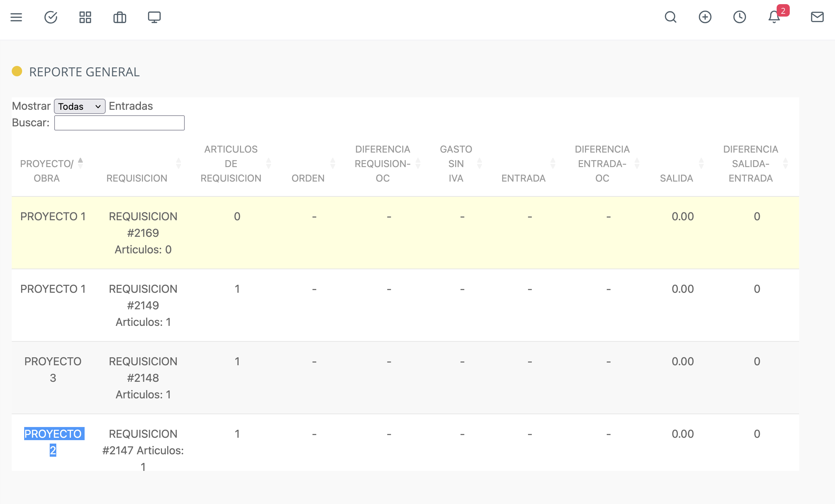Click the plus circle add icon
The image size is (835, 504).
(705, 17)
